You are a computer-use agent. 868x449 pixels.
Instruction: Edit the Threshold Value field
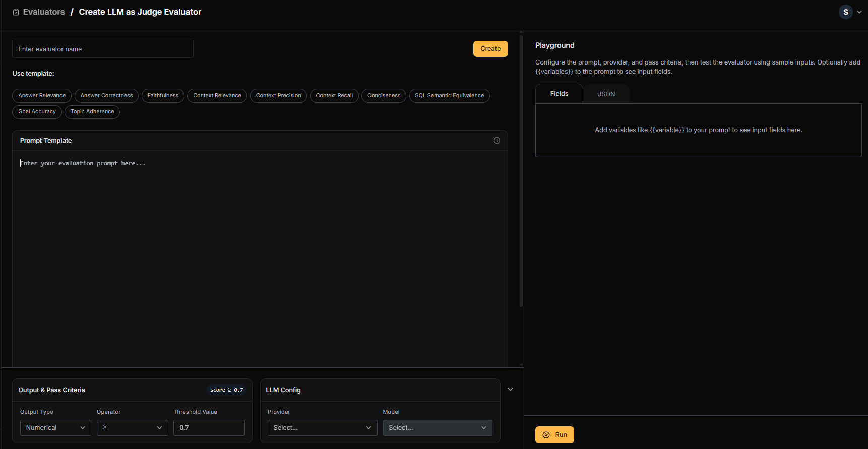point(209,428)
